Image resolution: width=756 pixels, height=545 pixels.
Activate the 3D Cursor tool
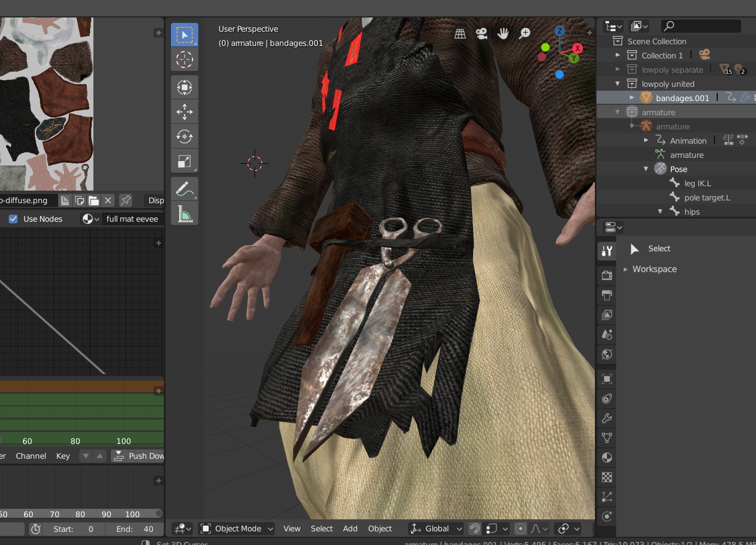pyautogui.click(x=185, y=60)
